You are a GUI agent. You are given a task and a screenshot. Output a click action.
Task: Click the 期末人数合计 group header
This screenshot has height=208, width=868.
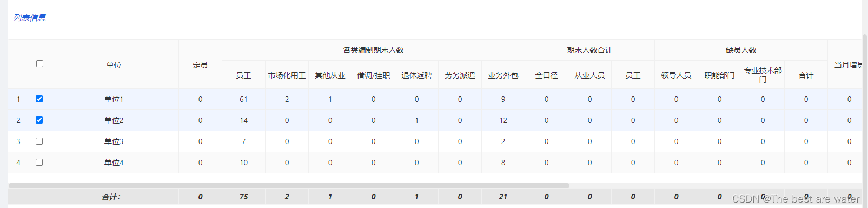[589, 50]
